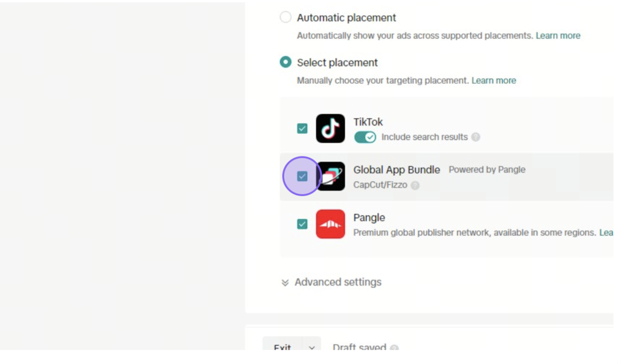The height and width of the screenshot is (364, 618).
Task: Click the TikTok placement name text
Action: tap(368, 122)
